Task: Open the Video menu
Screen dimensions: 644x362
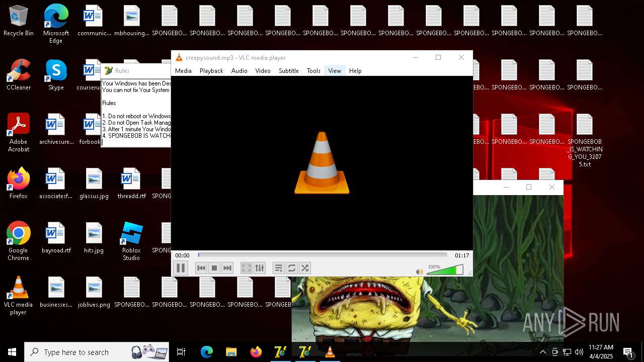Action: point(263,71)
